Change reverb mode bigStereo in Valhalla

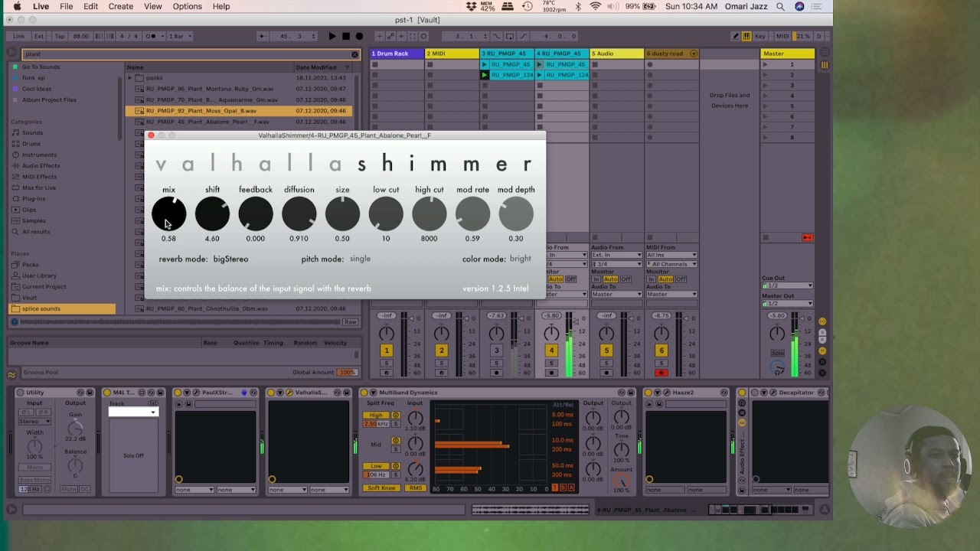click(230, 259)
